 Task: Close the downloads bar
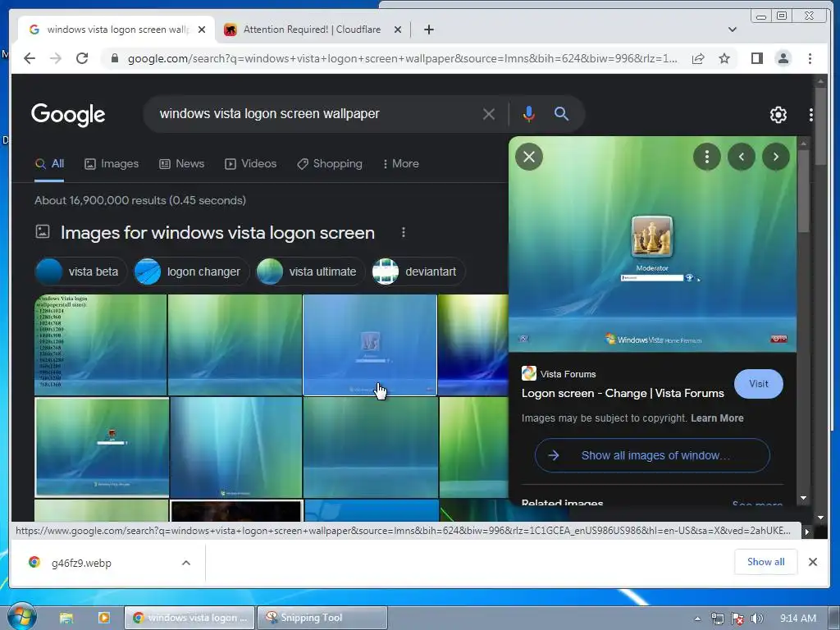(x=813, y=561)
